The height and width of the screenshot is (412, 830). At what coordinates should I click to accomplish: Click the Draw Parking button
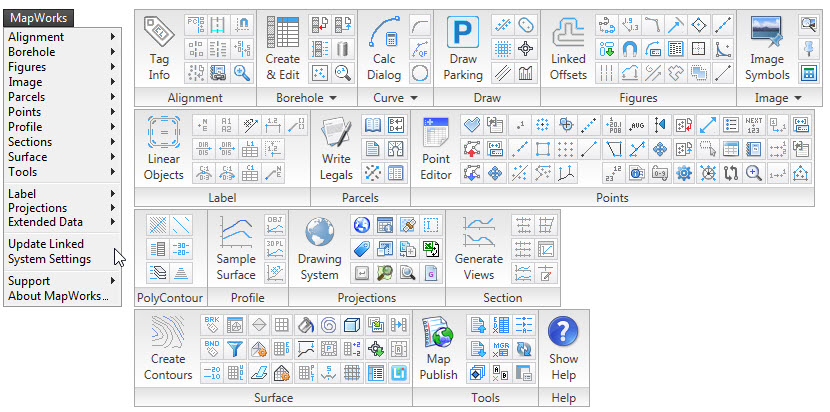click(463, 49)
